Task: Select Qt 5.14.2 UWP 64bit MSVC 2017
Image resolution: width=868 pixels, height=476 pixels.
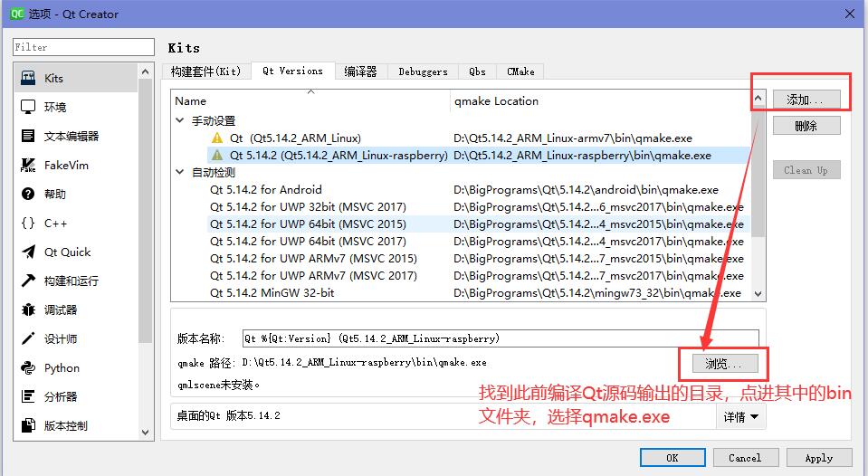Action: click(308, 241)
